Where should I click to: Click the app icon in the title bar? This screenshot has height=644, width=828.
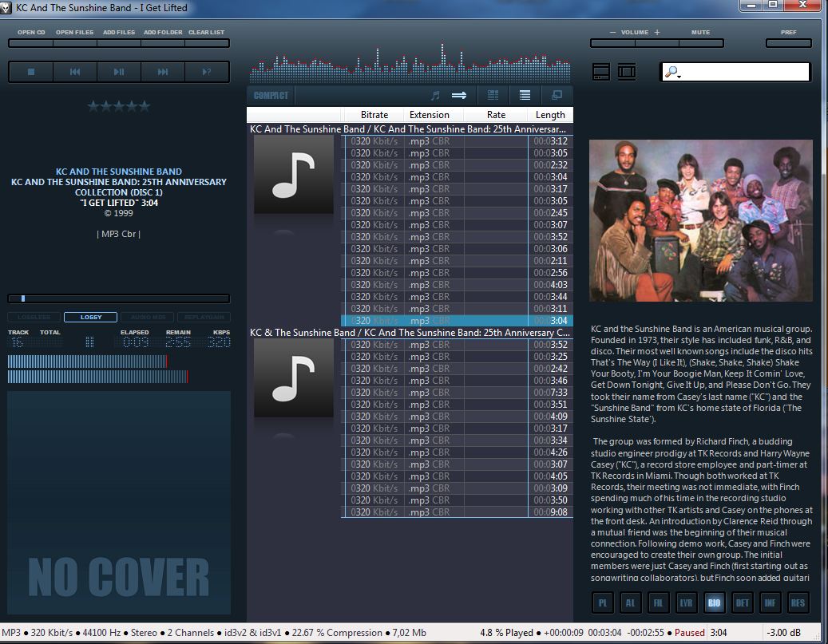tap(6, 7)
